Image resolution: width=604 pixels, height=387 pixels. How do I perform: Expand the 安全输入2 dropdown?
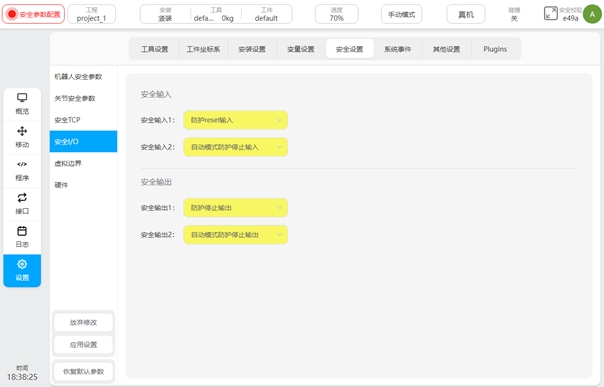pyautogui.click(x=235, y=147)
